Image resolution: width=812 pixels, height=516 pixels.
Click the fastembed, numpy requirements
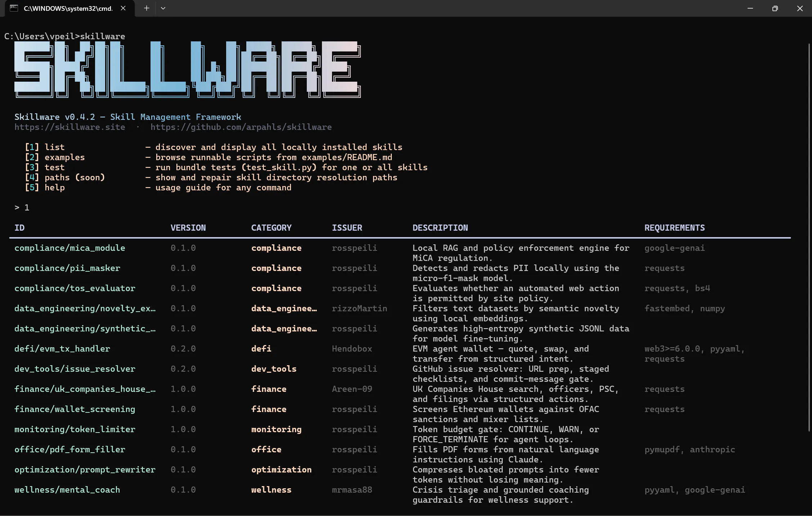pyautogui.click(x=685, y=308)
